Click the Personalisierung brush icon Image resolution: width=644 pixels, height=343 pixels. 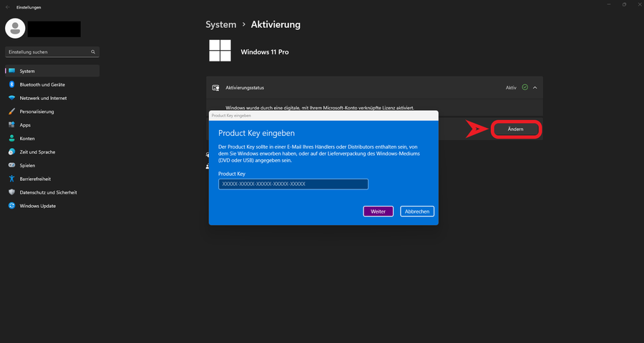[x=12, y=111]
